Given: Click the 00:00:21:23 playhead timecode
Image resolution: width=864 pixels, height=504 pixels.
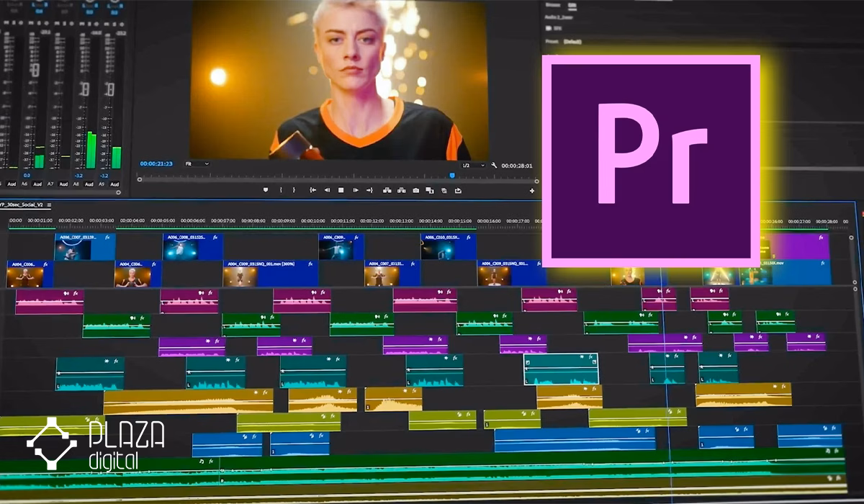Looking at the screenshot, I should pos(156,164).
